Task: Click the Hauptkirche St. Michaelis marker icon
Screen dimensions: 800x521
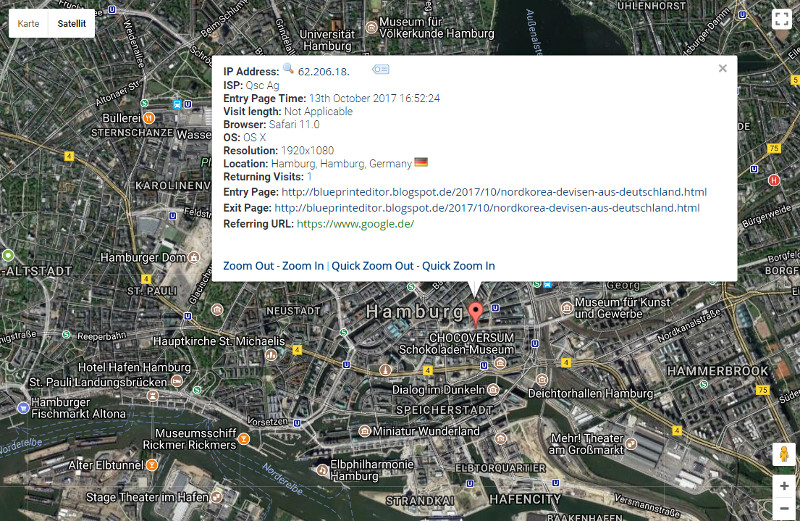Action: pyautogui.click(x=271, y=354)
